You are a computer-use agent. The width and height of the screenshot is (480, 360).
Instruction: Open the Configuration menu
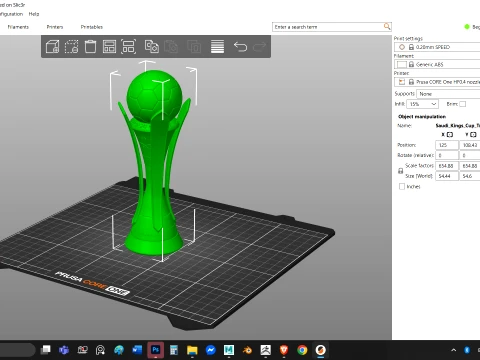[x=11, y=14]
